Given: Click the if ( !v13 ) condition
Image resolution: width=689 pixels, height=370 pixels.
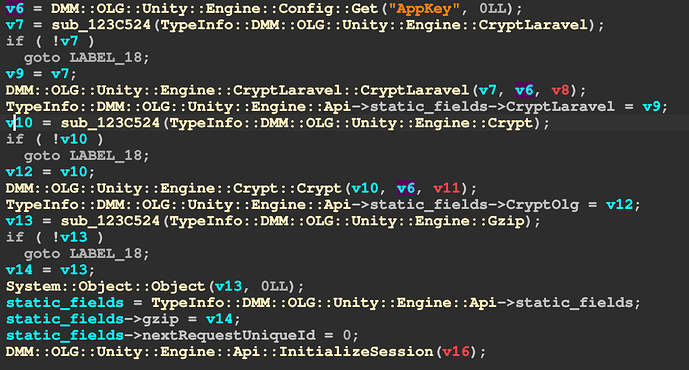Looking at the screenshot, I should pos(54,237).
